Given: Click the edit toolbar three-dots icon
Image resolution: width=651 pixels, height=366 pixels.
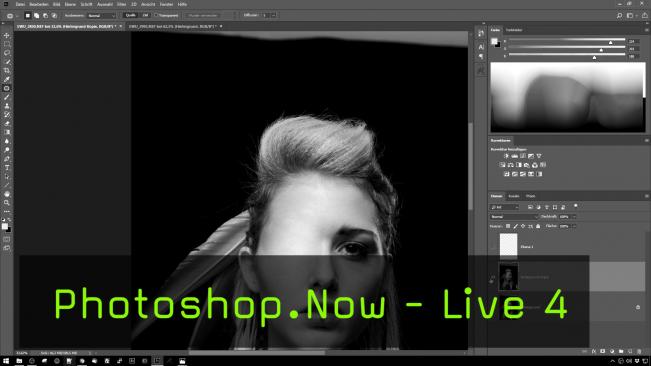Looking at the screenshot, I should [x=7, y=212].
